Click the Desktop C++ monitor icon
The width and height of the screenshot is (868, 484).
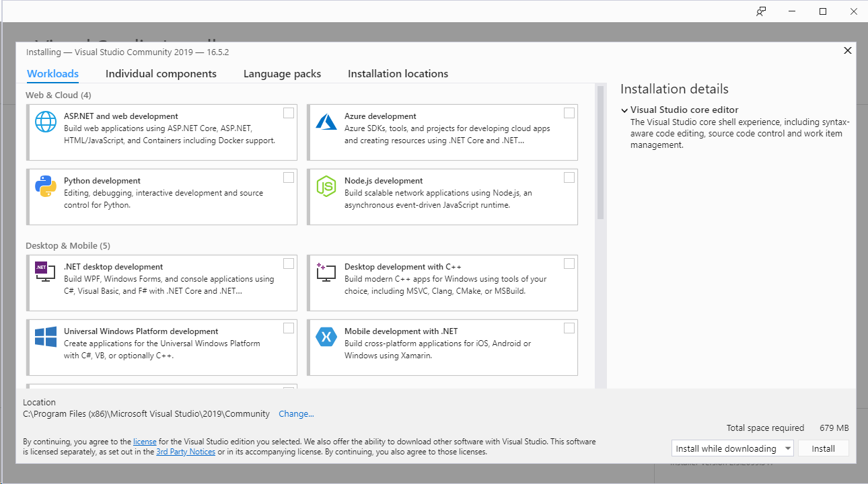click(x=326, y=272)
